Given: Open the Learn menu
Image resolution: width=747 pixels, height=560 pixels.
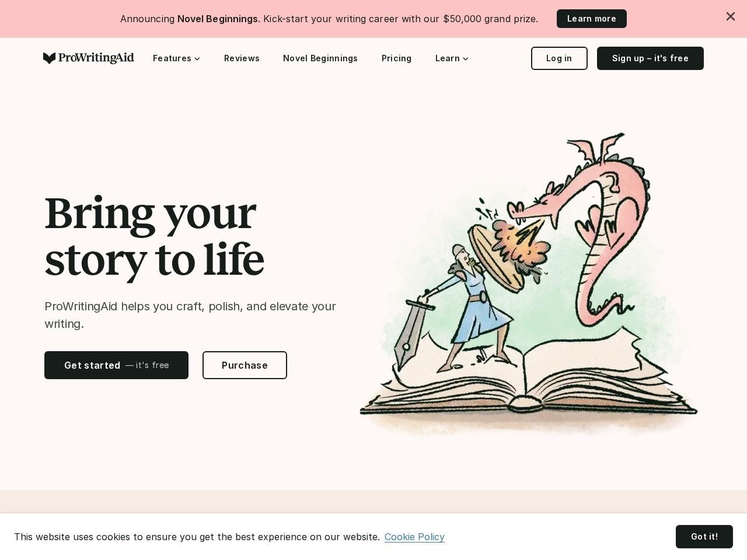Looking at the screenshot, I should (x=452, y=58).
